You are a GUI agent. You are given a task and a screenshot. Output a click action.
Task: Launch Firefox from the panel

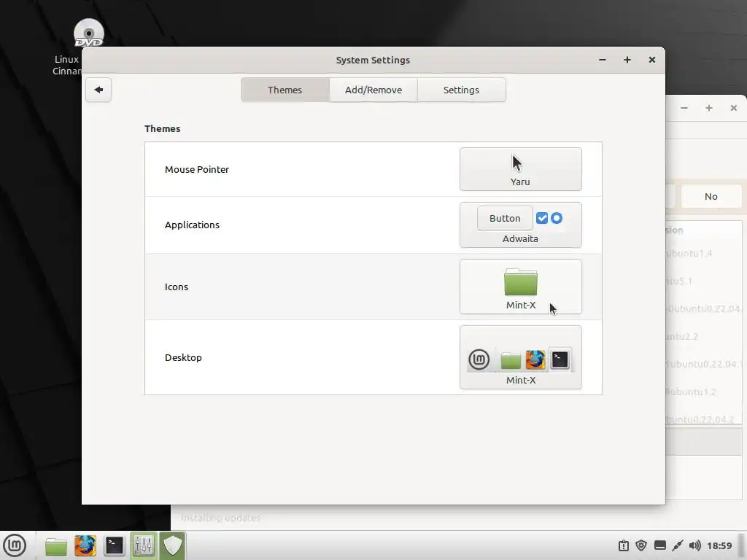(x=85, y=545)
